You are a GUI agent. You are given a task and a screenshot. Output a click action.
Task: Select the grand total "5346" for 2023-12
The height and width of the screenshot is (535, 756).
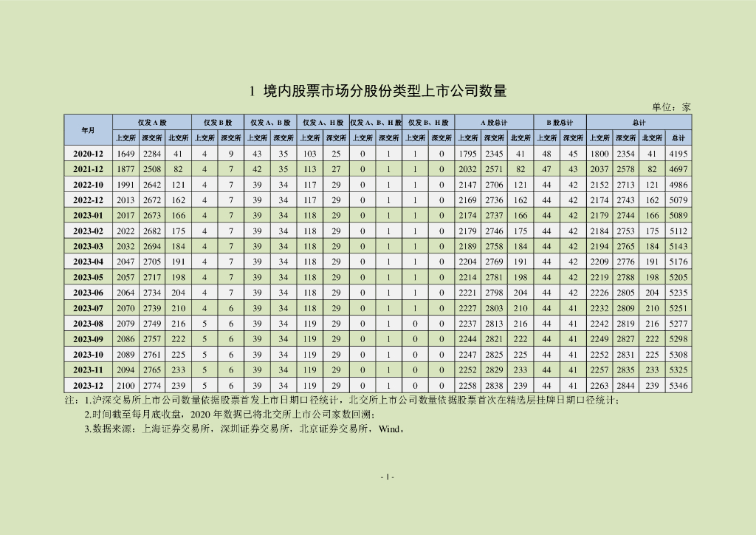(x=678, y=386)
